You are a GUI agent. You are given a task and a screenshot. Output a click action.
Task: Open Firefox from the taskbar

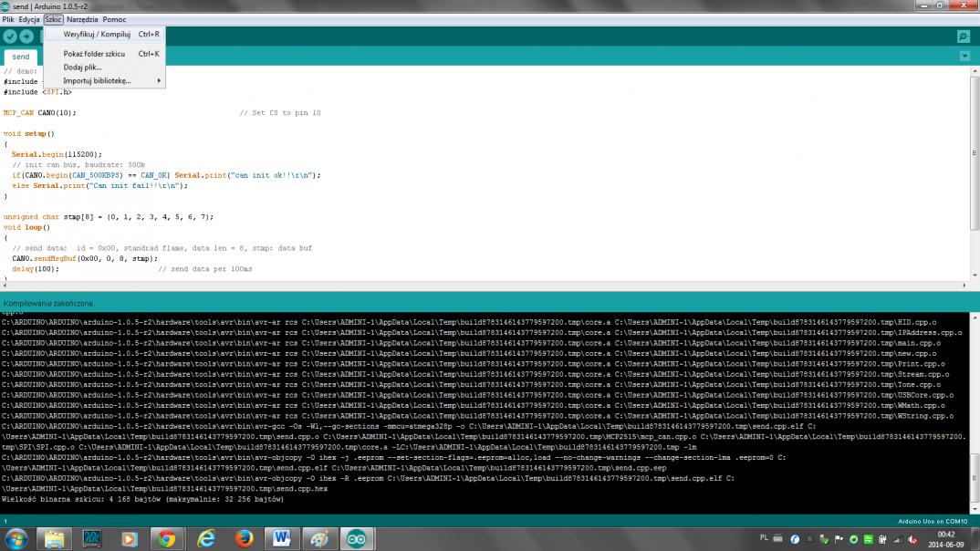[x=244, y=538]
